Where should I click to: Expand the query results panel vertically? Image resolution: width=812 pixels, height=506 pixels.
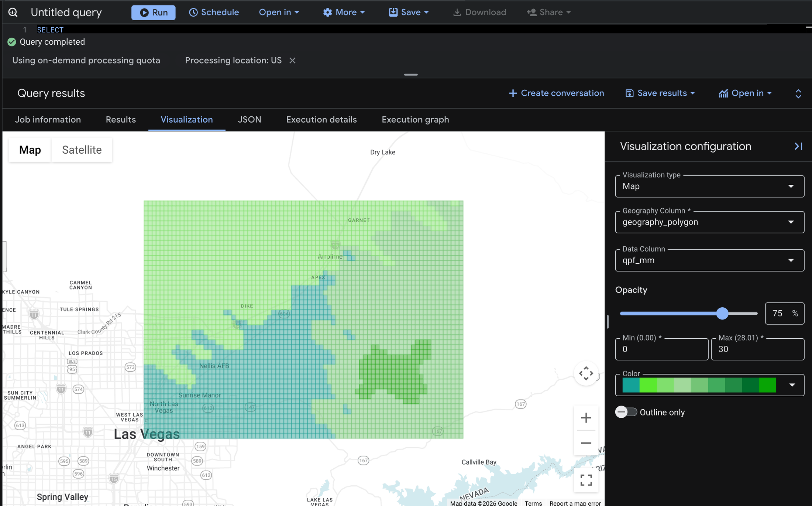click(x=798, y=93)
